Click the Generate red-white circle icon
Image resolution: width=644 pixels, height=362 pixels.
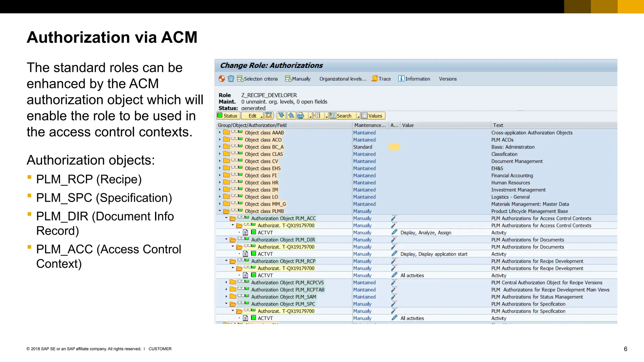[222, 79]
